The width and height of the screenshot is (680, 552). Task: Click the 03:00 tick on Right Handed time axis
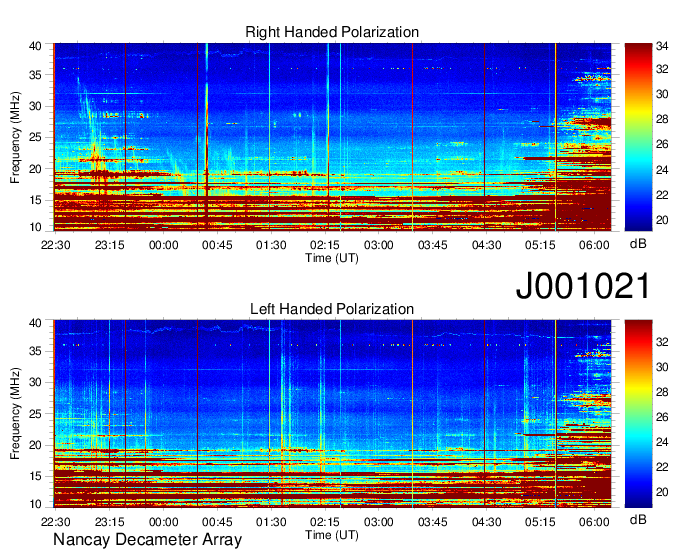pyautogui.click(x=379, y=245)
